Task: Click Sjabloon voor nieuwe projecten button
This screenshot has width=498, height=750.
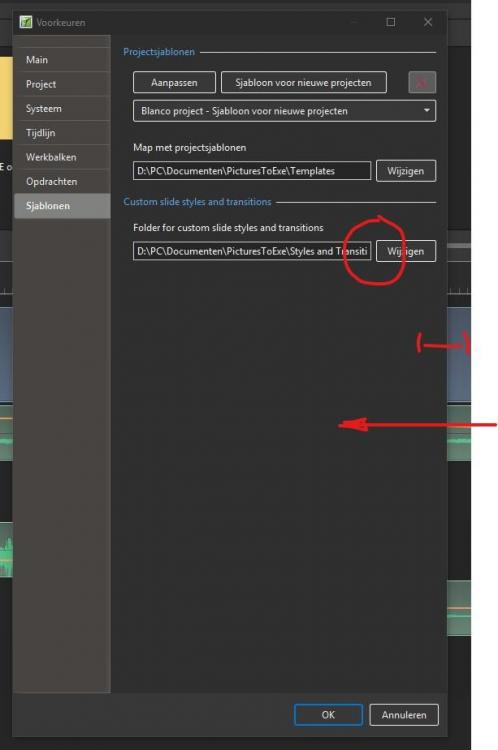Action: (303, 83)
